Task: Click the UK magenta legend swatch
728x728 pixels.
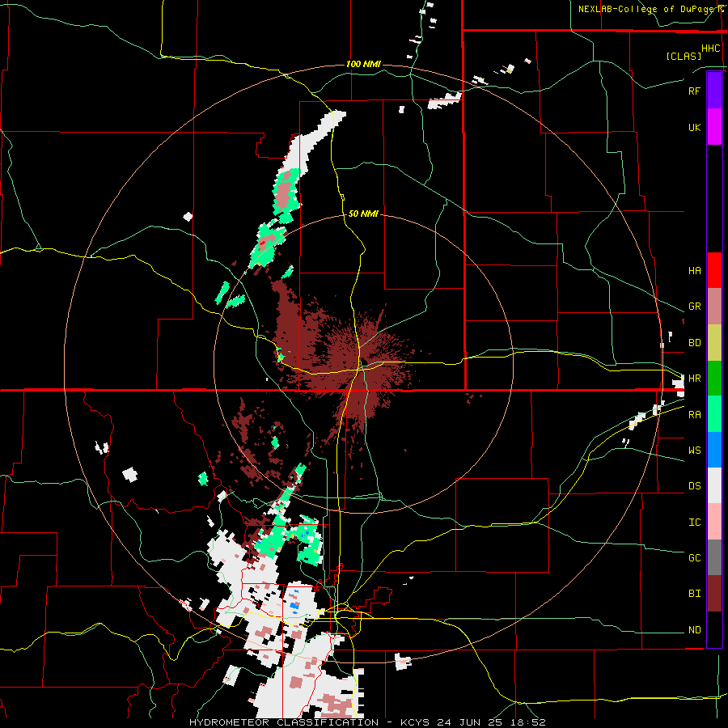Action: point(714,127)
